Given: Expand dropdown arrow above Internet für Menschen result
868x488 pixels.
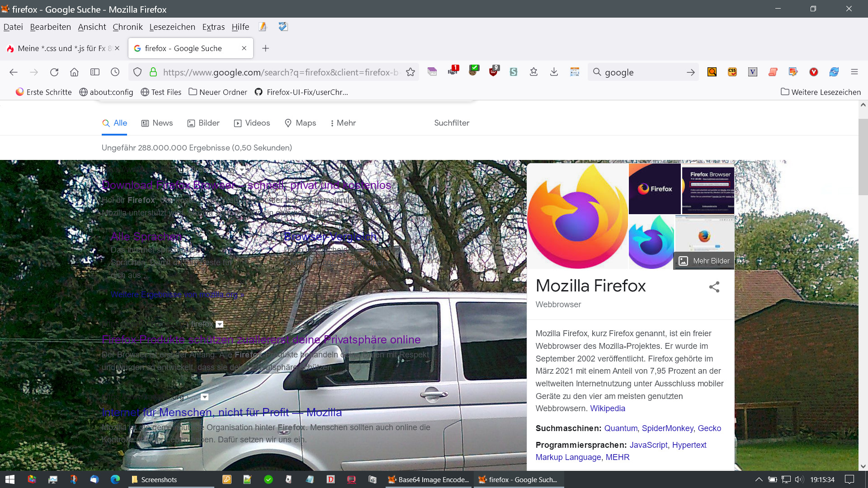Looking at the screenshot, I should (205, 397).
